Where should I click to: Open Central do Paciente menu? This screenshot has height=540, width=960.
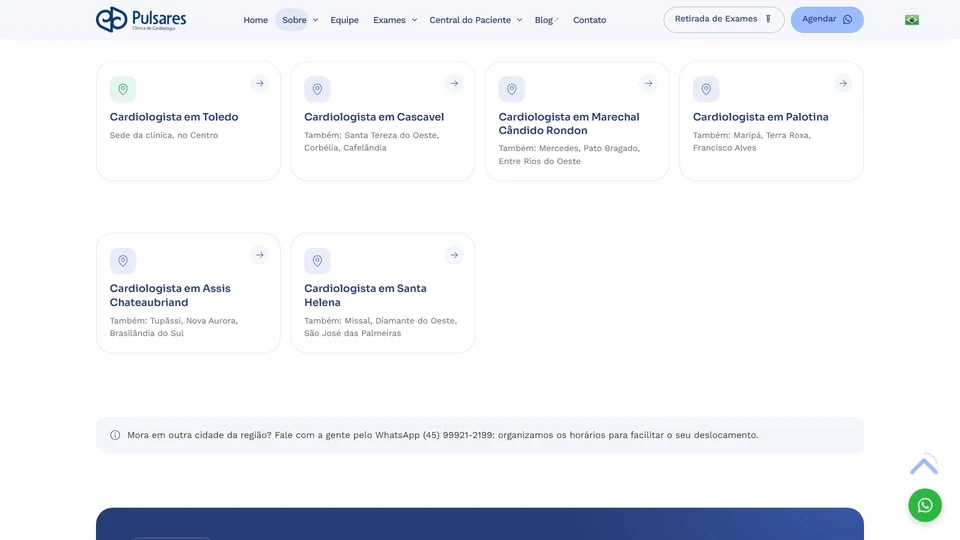(x=470, y=20)
